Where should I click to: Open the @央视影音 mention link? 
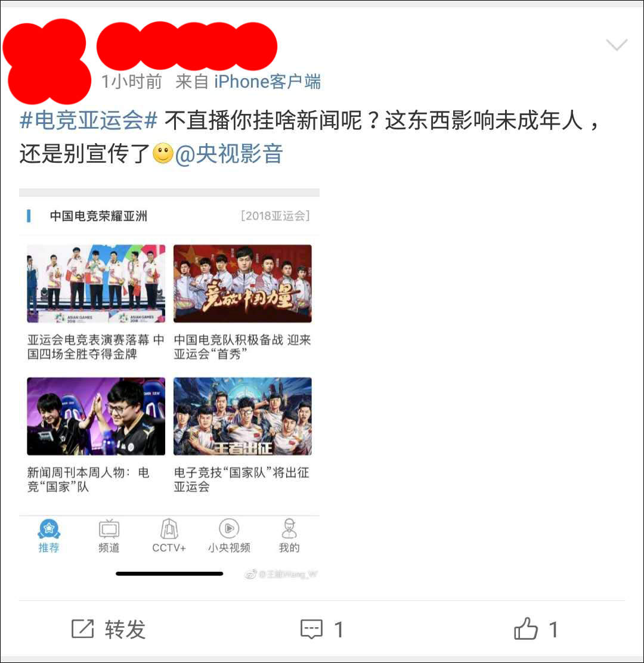coord(229,153)
